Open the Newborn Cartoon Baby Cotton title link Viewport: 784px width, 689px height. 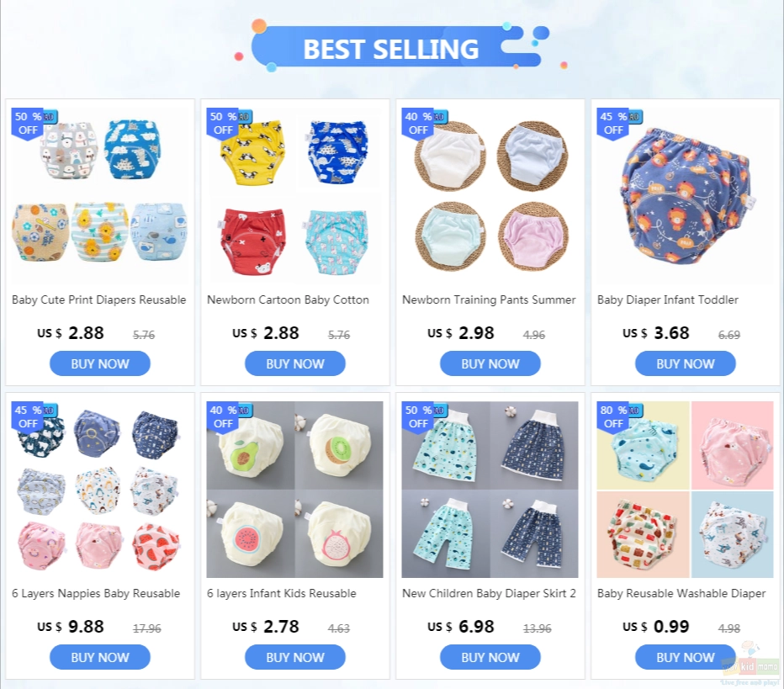288,300
